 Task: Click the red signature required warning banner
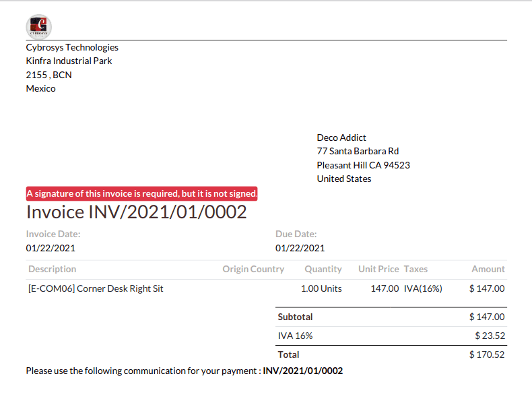142,193
